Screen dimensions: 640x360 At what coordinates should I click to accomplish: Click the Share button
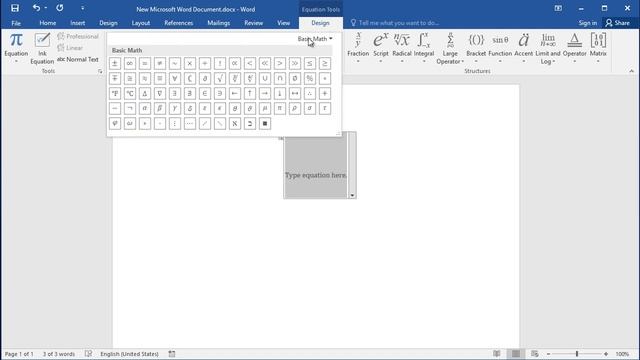(x=618, y=23)
